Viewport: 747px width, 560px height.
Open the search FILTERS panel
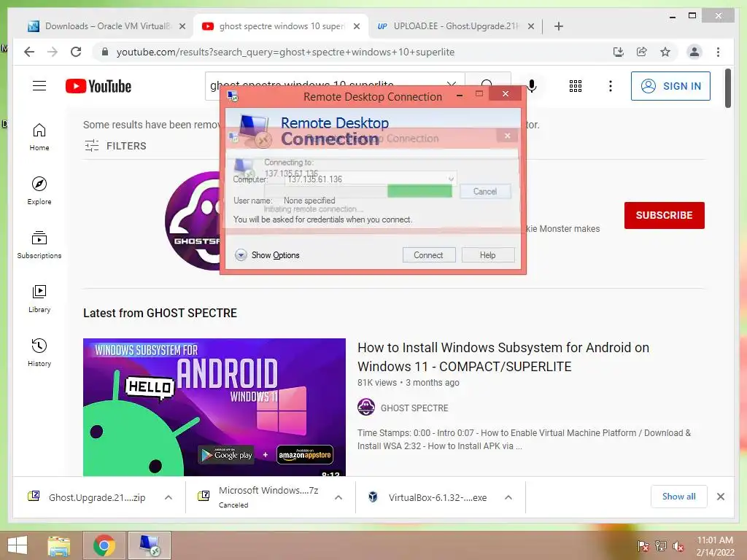pos(115,146)
